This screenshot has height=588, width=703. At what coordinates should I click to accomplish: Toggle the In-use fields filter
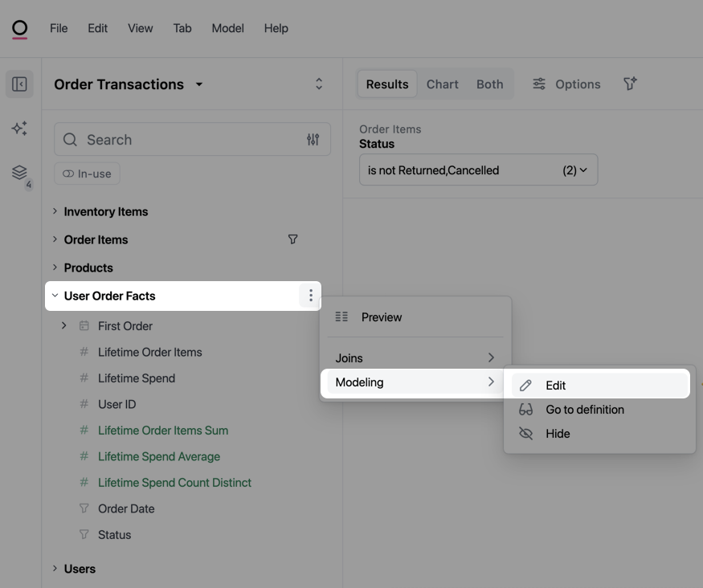point(88,174)
